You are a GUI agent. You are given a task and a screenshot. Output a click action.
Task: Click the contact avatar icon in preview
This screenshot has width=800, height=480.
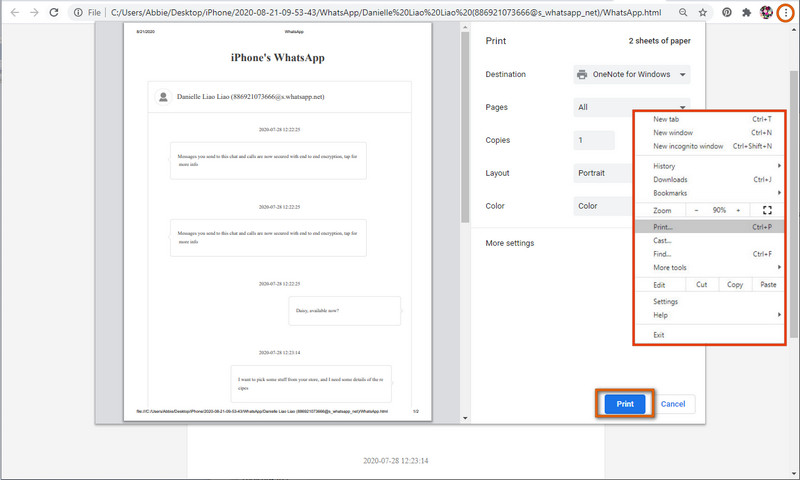[163, 96]
